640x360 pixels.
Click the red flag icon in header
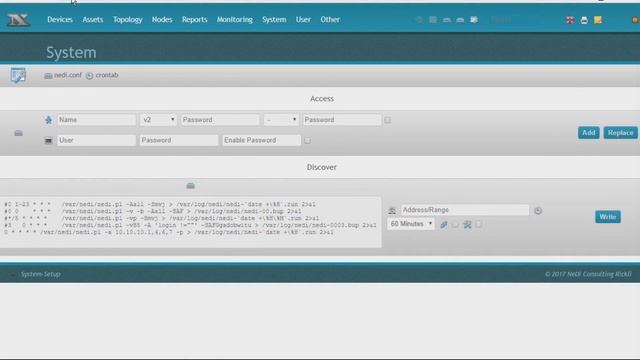click(x=570, y=20)
